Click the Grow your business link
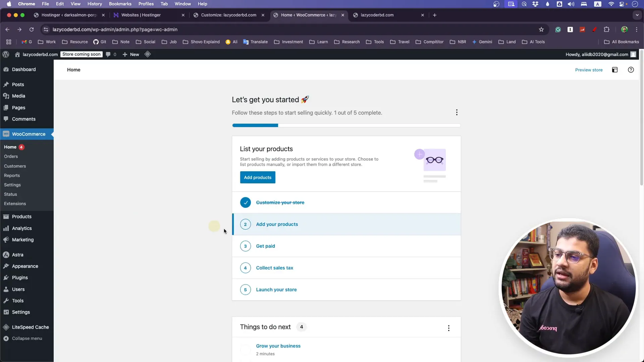 [x=278, y=346]
